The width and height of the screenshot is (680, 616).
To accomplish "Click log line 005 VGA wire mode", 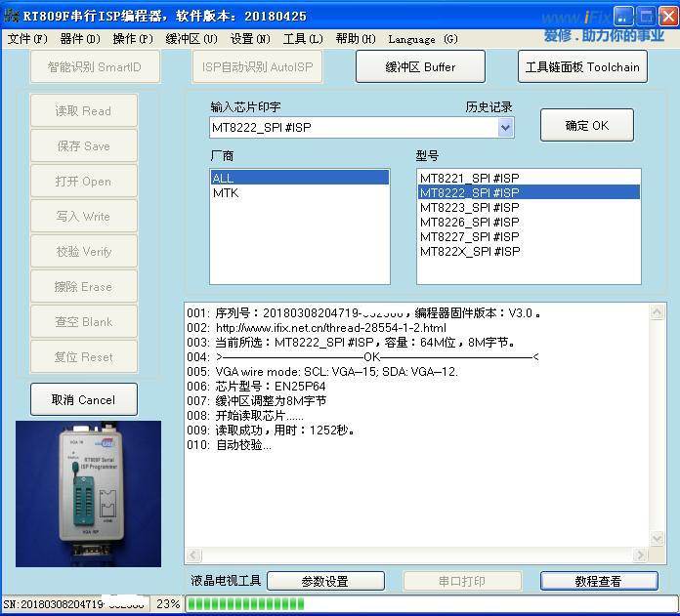I will point(322,372).
